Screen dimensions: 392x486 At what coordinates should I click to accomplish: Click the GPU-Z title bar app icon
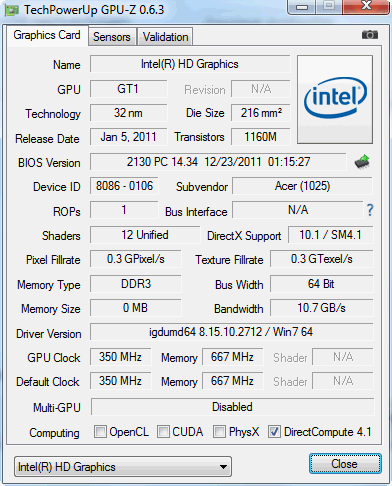pyautogui.click(x=11, y=10)
